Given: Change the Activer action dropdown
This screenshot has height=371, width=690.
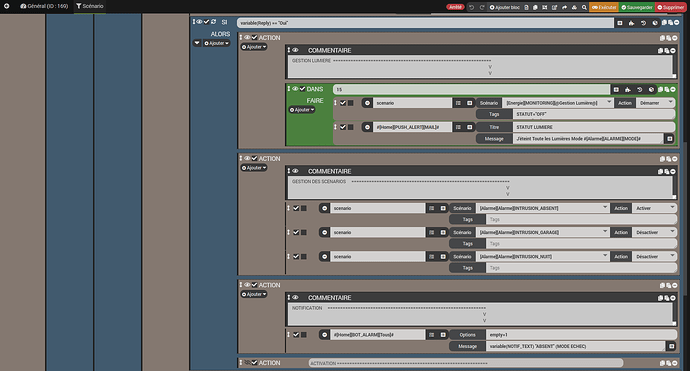Looking at the screenshot, I should point(654,208).
